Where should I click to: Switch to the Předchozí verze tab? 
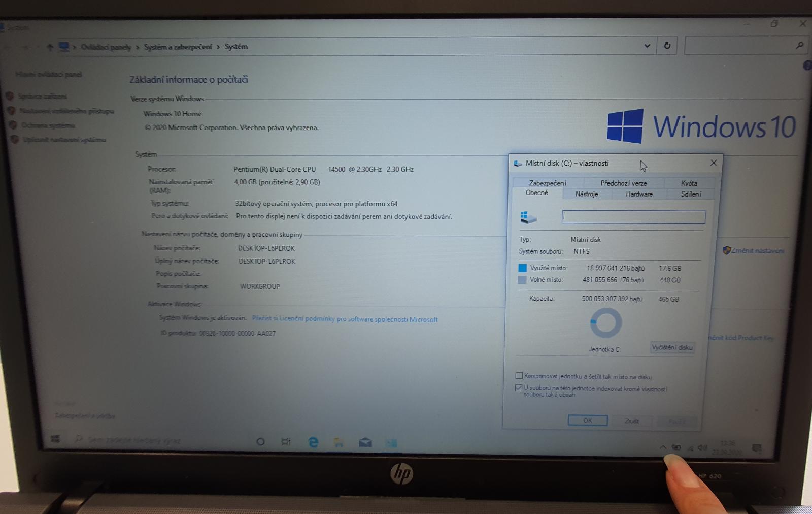pos(623,183)
